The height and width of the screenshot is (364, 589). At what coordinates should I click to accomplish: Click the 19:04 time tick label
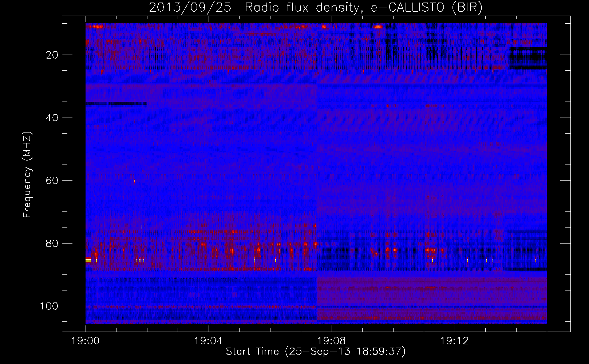coord(209,341)
